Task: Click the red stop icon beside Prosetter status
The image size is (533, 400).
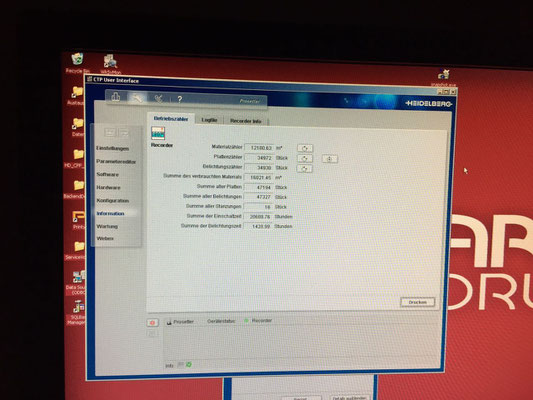Action: (x=152, y=323)
